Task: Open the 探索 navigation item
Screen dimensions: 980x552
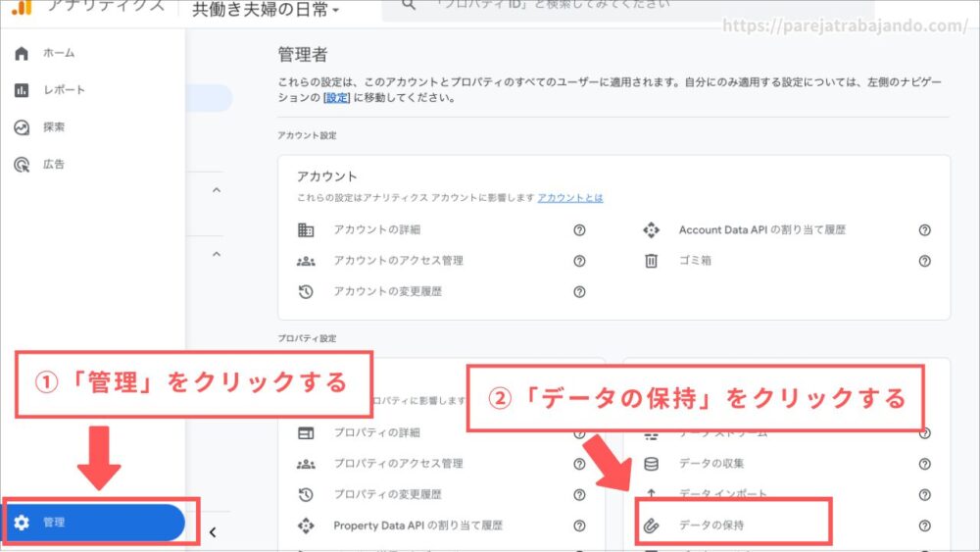Action: (x=54, y=126)
